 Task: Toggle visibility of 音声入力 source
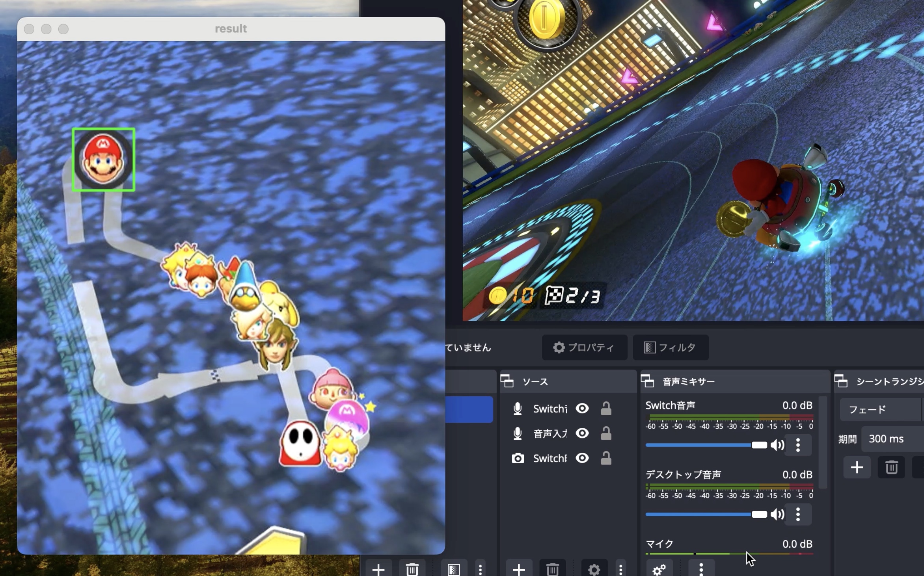[582, 433]
